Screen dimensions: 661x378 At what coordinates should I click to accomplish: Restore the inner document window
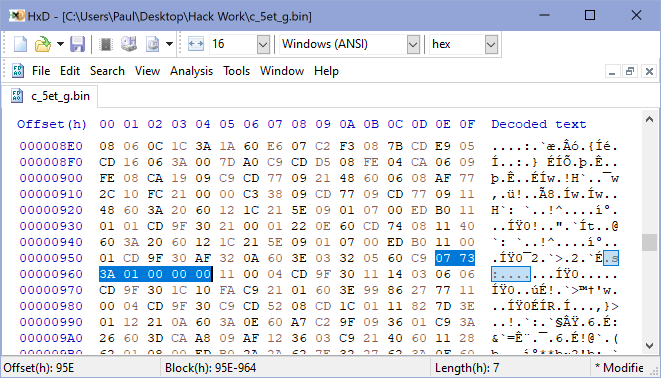[x=630, y=72]
